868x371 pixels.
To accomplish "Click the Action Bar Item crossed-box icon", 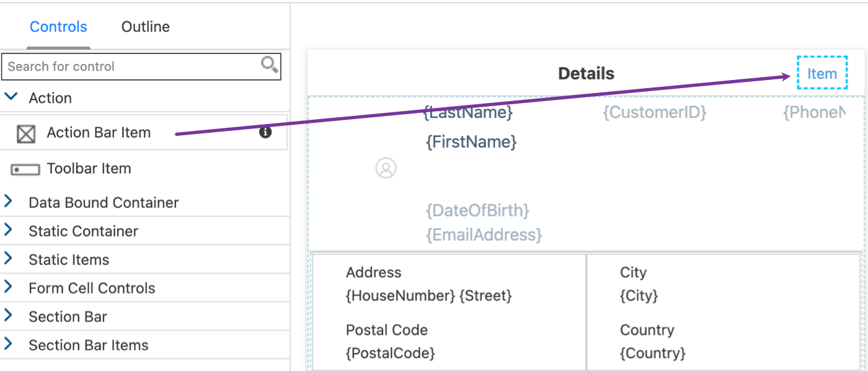I will click(25, 133).
